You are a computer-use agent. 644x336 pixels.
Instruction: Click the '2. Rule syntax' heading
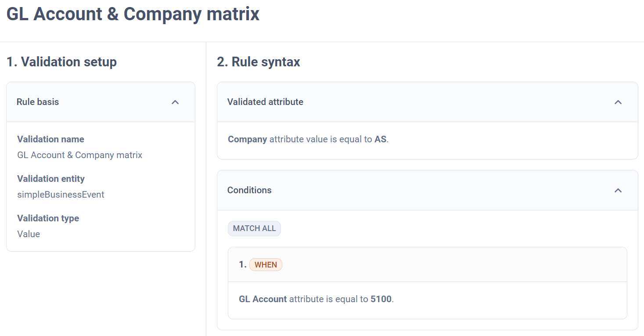click(x=259, y=62)
